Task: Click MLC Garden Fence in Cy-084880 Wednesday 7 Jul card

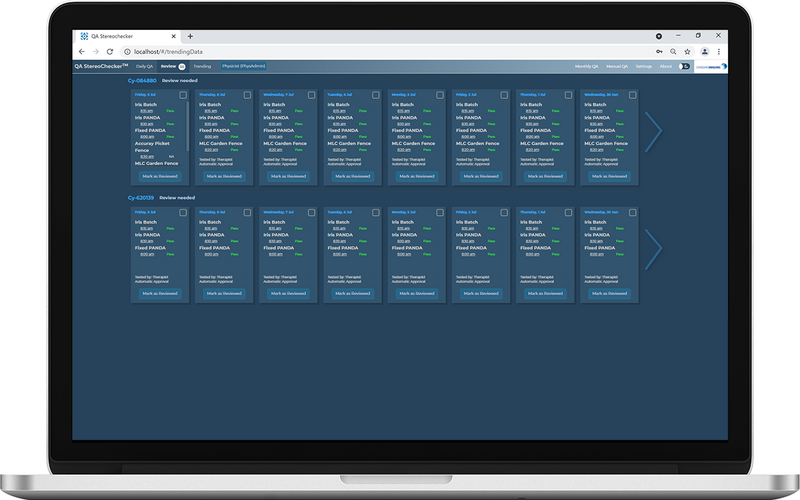Action: click(x=285, y=143)
